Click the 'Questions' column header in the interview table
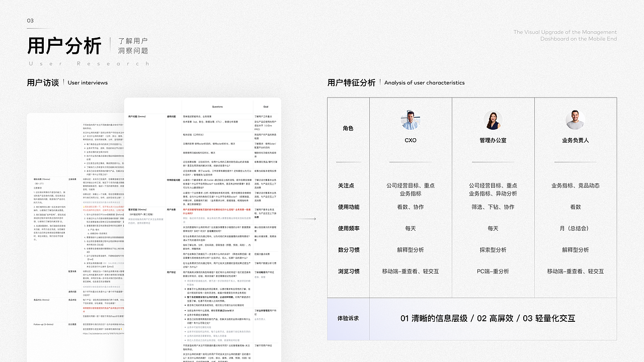 [x=217, y=107]
